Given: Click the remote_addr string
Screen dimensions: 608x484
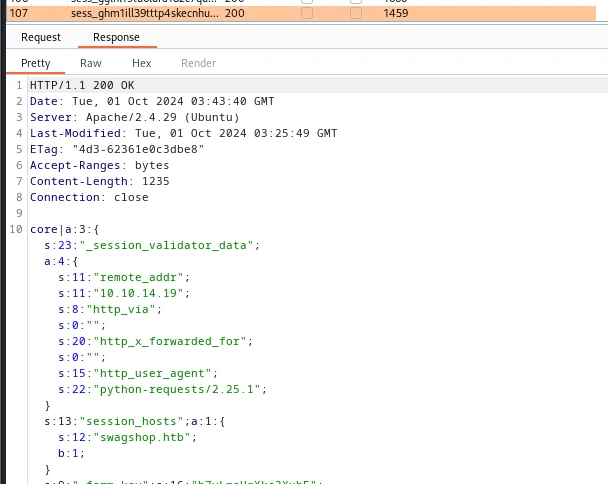Looking at the screenshot, I should tap(138, 277).
